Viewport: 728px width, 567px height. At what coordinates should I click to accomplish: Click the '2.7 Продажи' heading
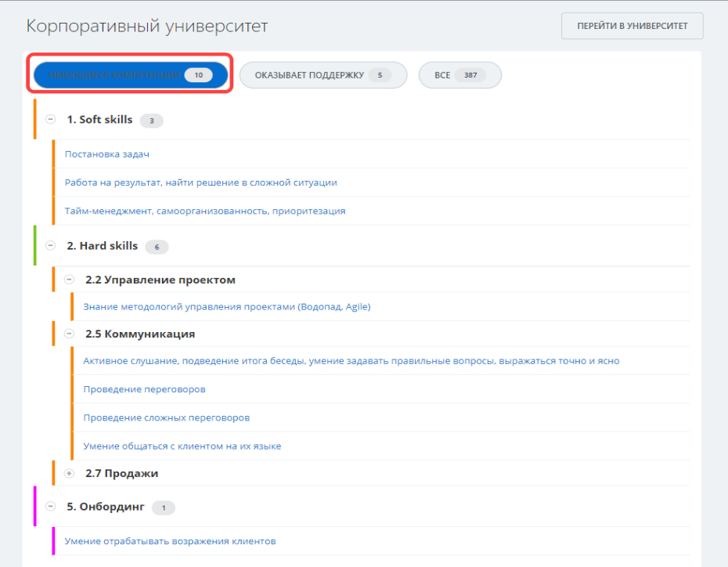[x=121, y=473]
